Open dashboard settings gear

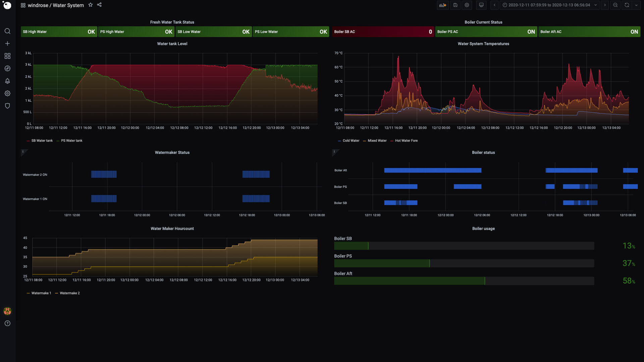point(467,5)
